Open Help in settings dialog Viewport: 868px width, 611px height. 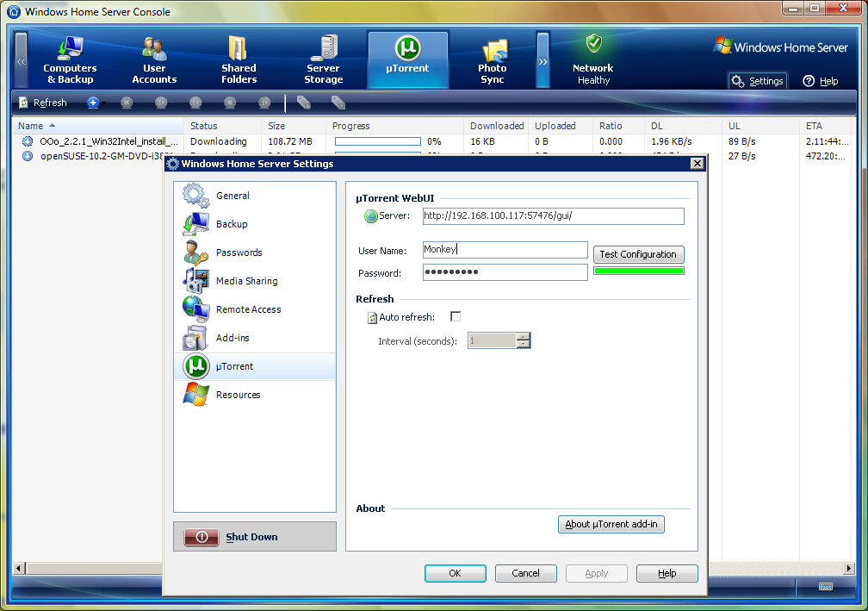(x=667, y=573)
